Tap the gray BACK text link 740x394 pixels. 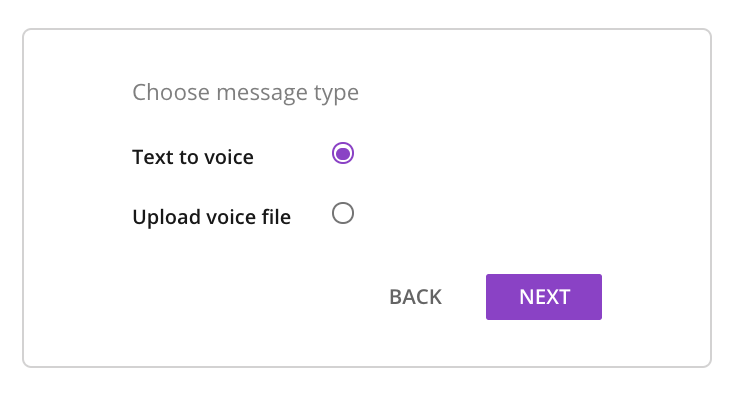pyautogui.click(x=415, y=297)
